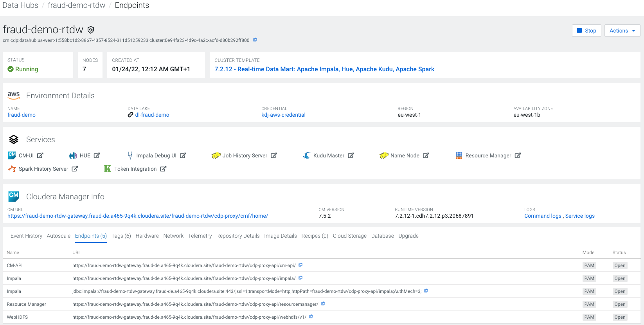Open the Network tab
The image size is (644, 325).
(173, 236)
